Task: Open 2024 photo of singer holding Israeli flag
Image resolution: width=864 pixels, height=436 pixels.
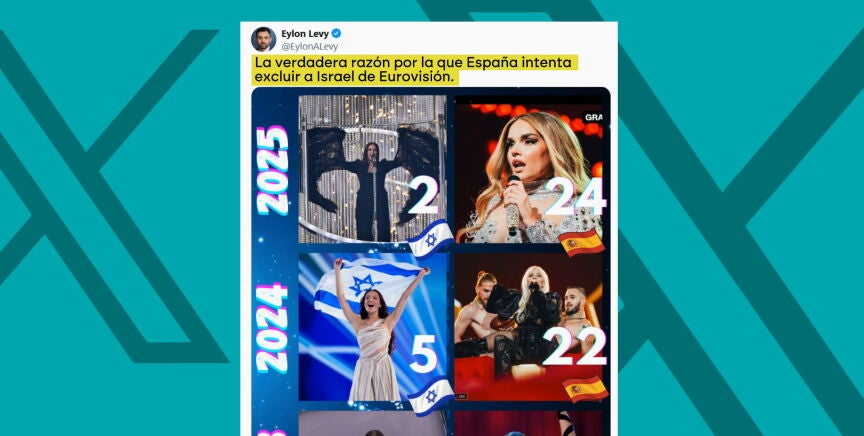Action: (x=372, y=327)
